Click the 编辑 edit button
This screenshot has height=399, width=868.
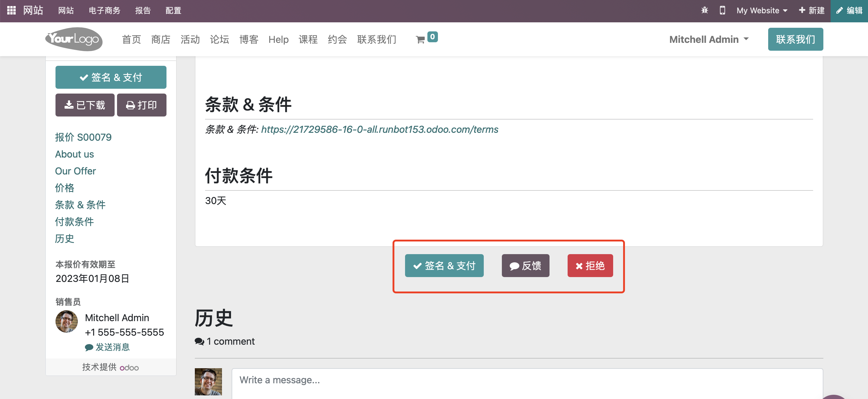(x=849, y=11)
